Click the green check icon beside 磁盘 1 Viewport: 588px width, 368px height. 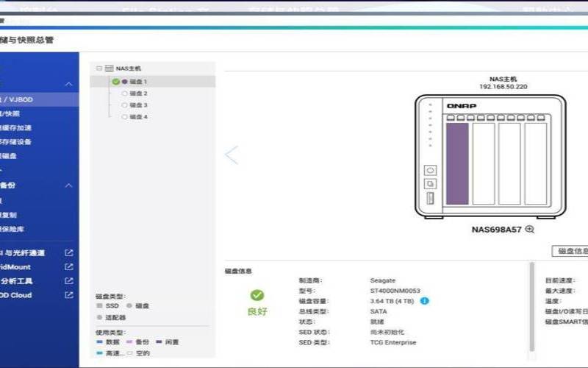(x=115, y=82)
